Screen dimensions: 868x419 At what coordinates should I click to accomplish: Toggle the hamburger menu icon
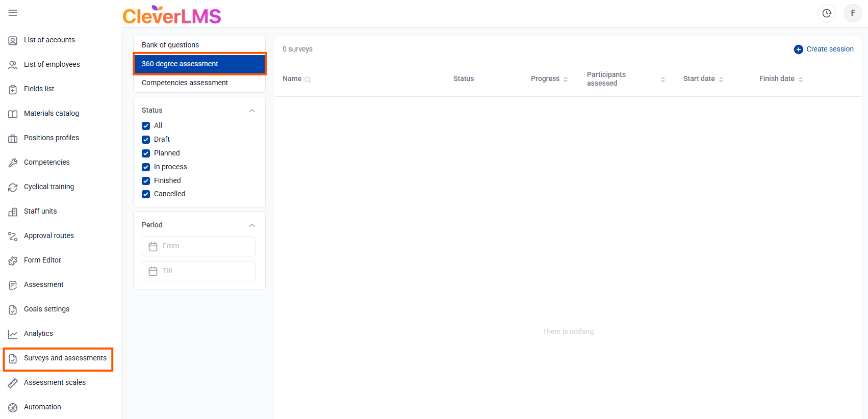point(13,13)
